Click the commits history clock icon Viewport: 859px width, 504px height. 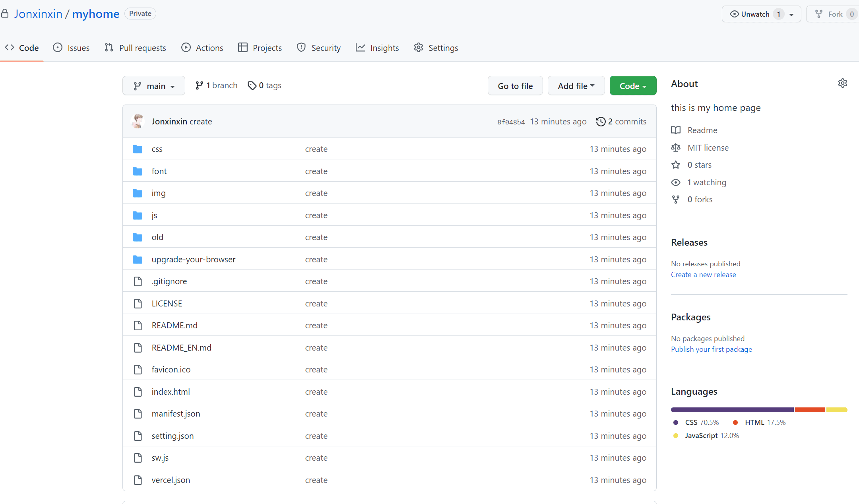(601, 122)
